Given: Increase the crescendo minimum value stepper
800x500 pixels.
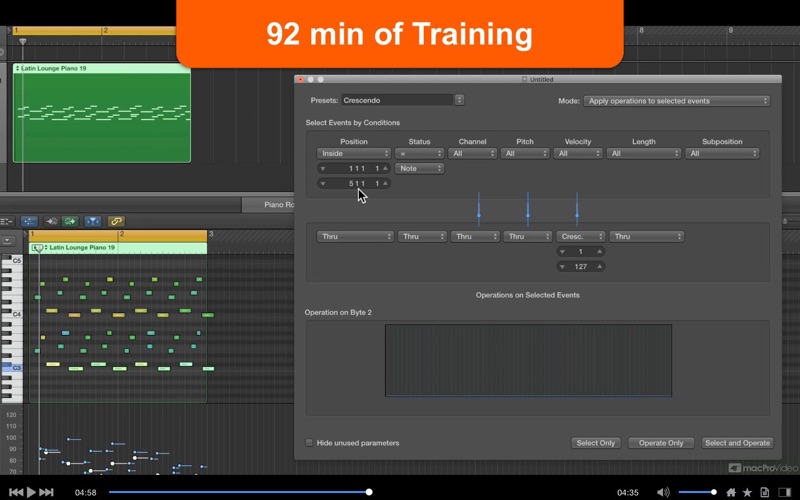Looking at the screenshot, I should [599, 252].
